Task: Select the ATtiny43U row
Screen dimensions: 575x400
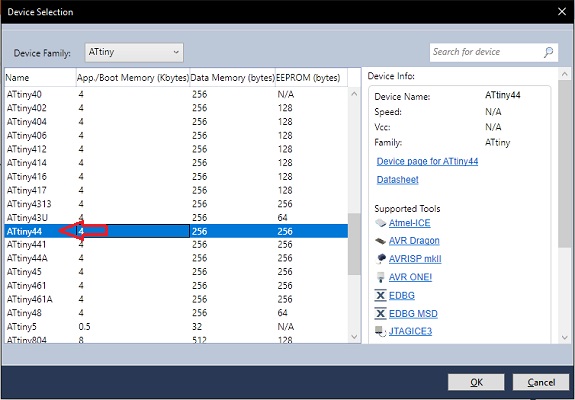Action: [176, 218]
